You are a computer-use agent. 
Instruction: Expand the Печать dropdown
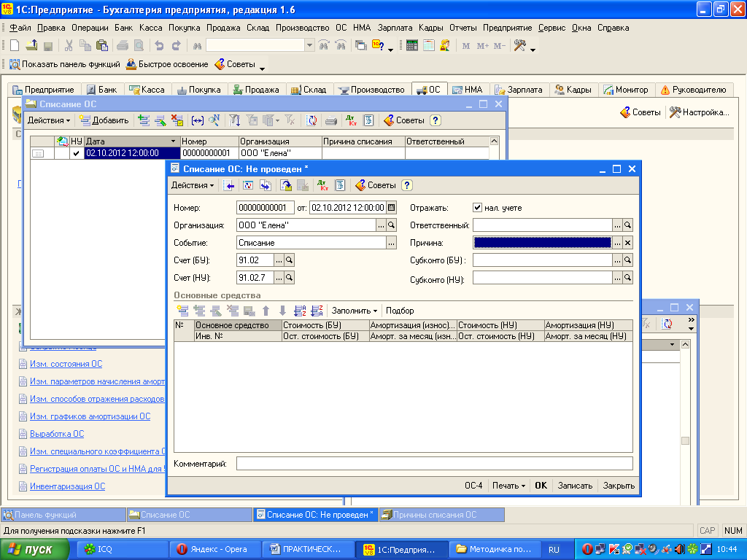(x=508, y=486)
